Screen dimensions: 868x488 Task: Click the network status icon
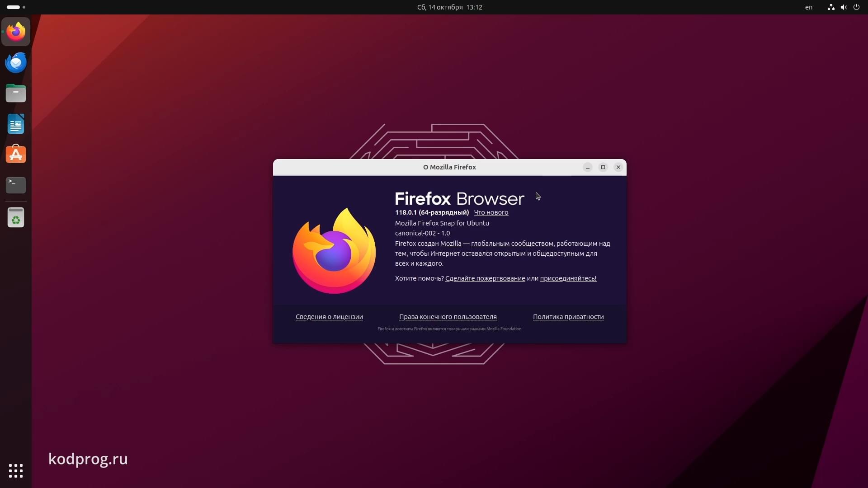pos(831,7)
